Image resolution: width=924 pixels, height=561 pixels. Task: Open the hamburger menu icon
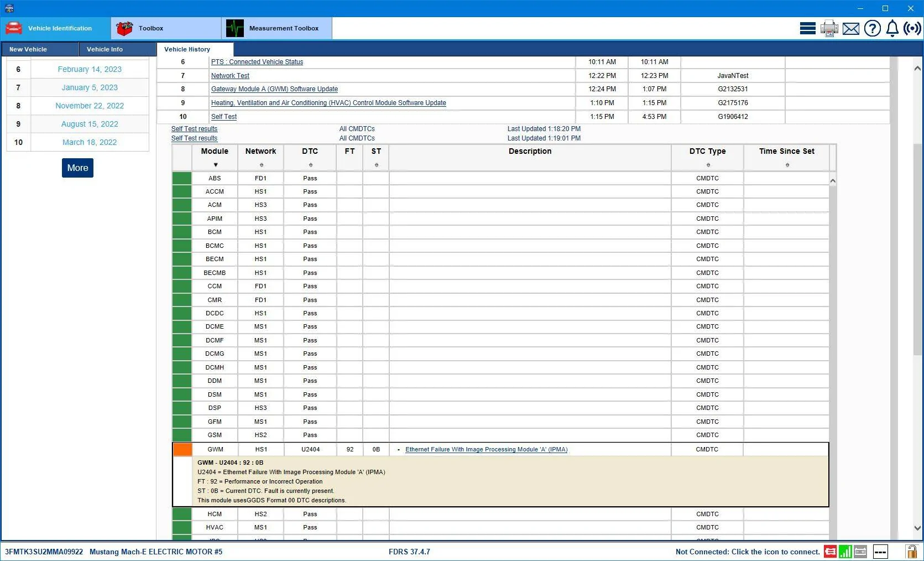pos(807,28)
